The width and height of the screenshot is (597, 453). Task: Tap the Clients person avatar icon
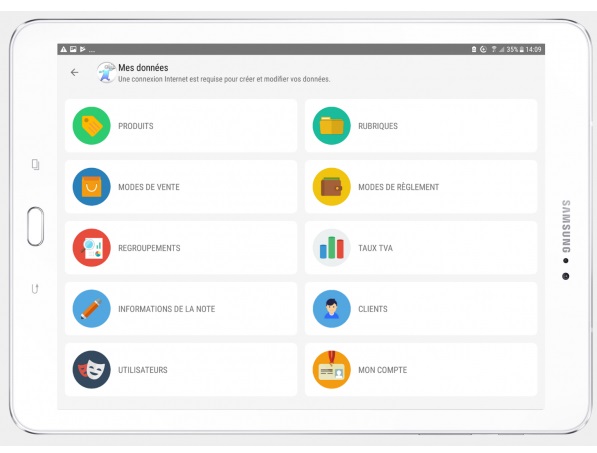pos(332,309)
